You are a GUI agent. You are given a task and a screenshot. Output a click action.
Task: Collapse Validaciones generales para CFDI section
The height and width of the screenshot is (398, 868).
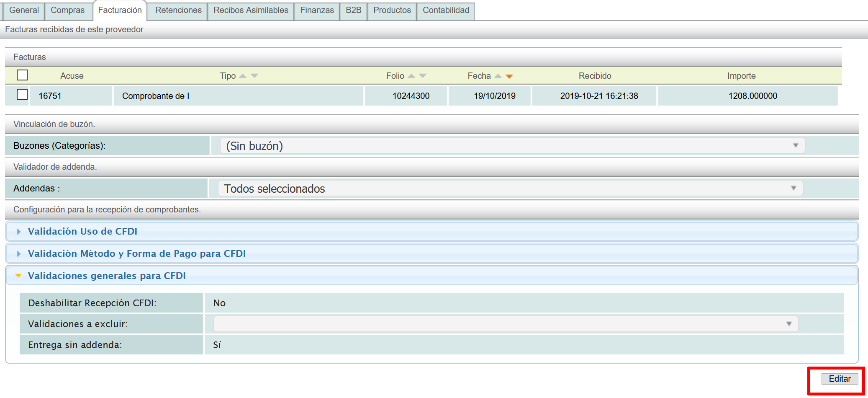tap(107, 276)
